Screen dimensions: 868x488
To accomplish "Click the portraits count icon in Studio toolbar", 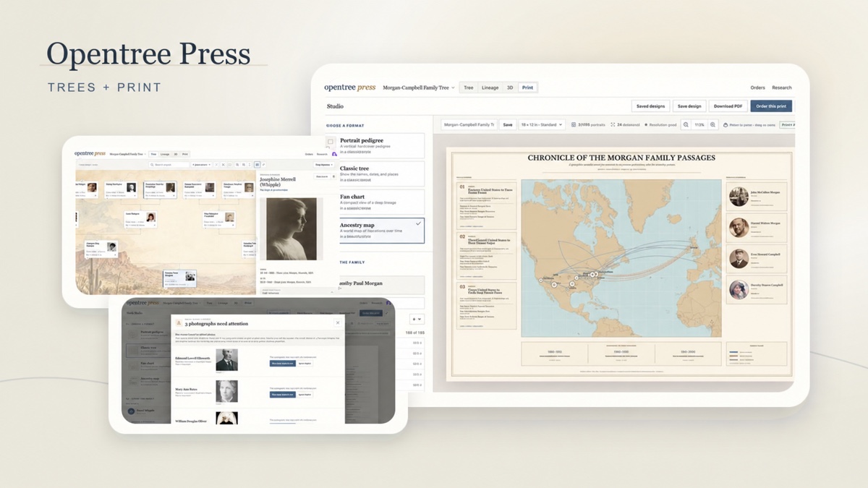I will [574, 124].
